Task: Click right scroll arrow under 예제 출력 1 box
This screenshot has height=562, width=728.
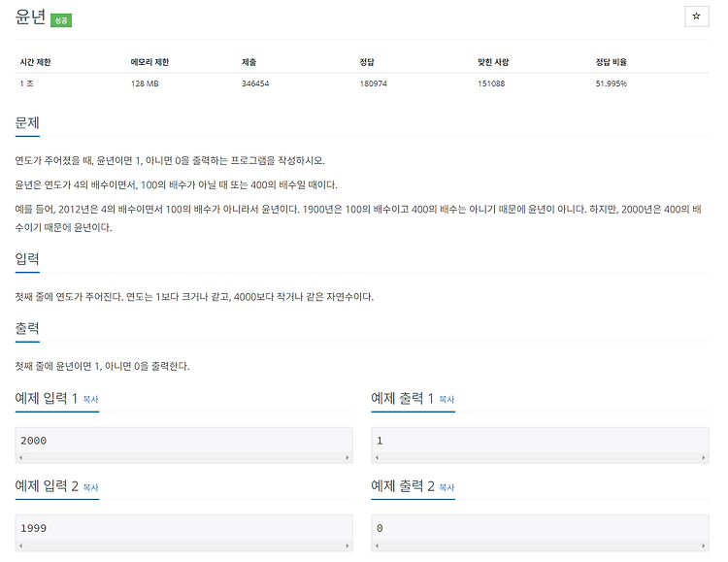Action: click(704, 458)
